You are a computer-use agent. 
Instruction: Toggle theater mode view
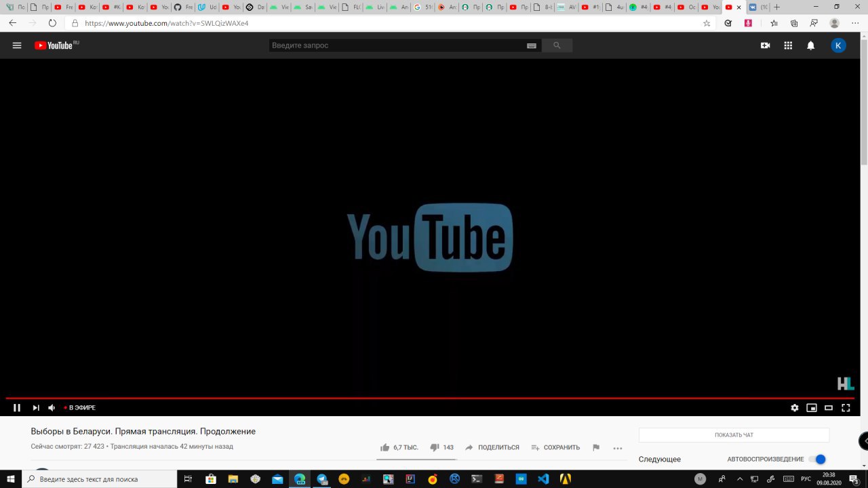(x=829, y=407)
